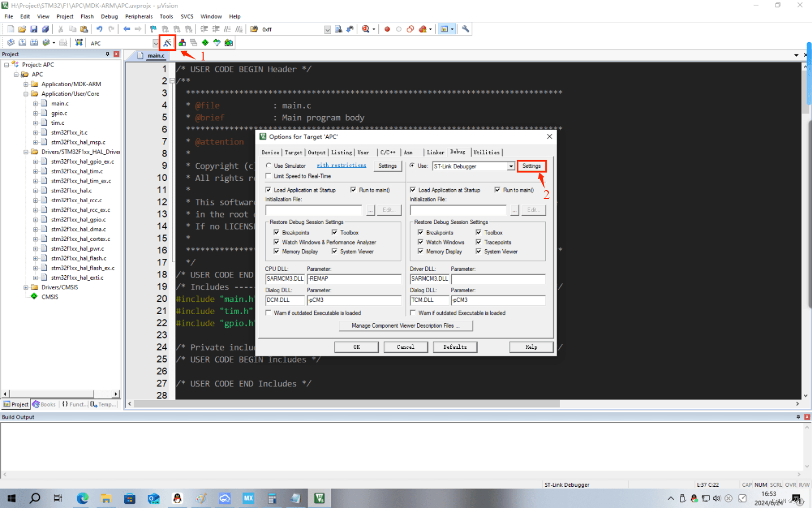
Task: Open Pack Installer from the toolbar icon
Action: pos(229,43)
